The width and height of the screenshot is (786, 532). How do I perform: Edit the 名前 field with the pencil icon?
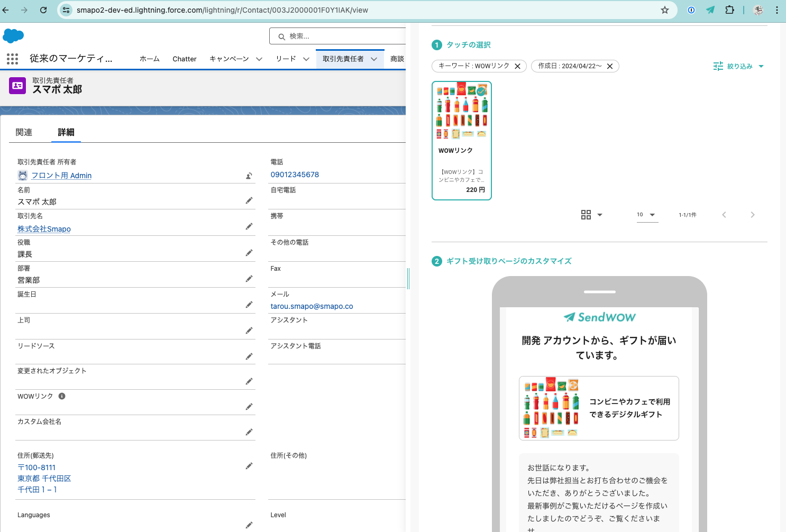(x=249, y=200)
